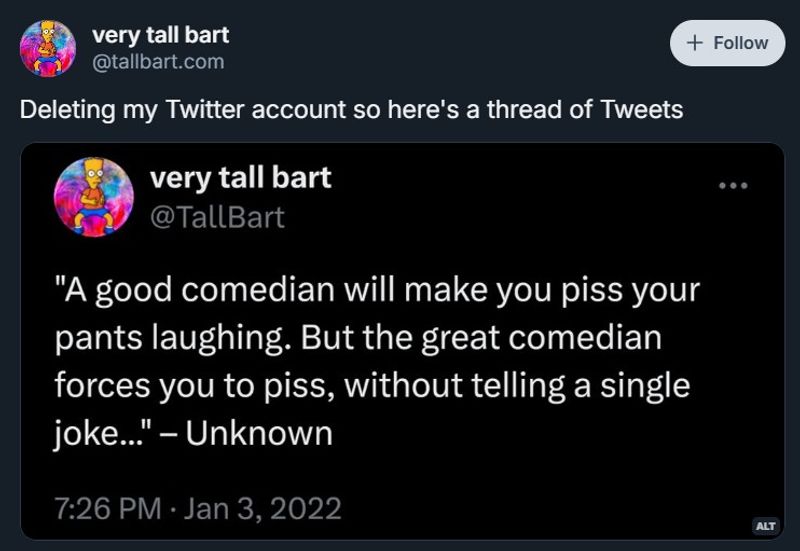Viewport: 800px width, 551px height.
Task: Click the plus icon on Follow button
Action: pos(695,43)
